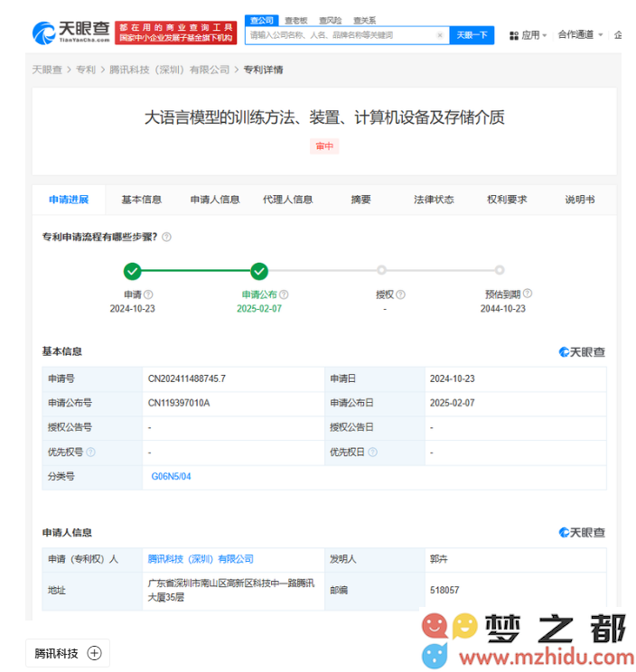Click help icon next to 申请公布 step

click(285, 294)
